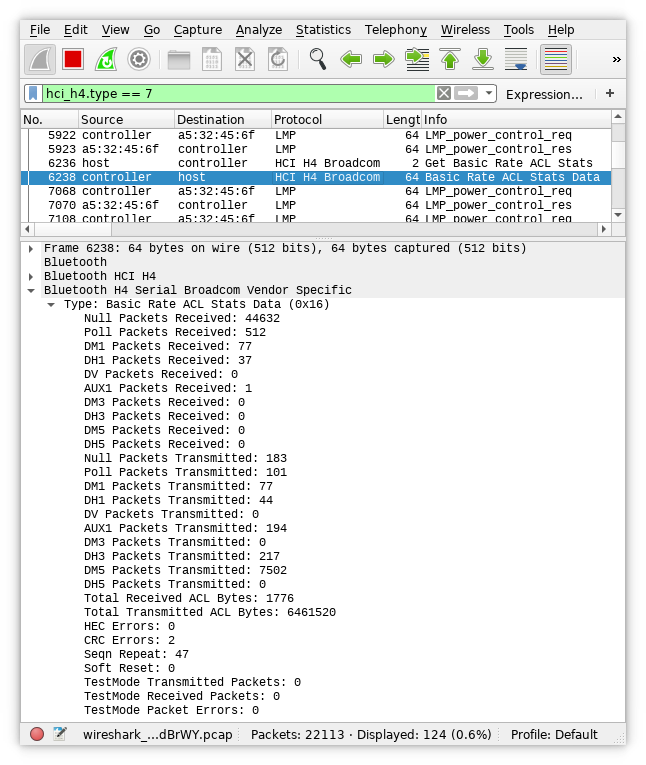Viewport: 646px width, 765px height.
Task: Open the recent display filters dropdown
Action: tap(488, 93)
